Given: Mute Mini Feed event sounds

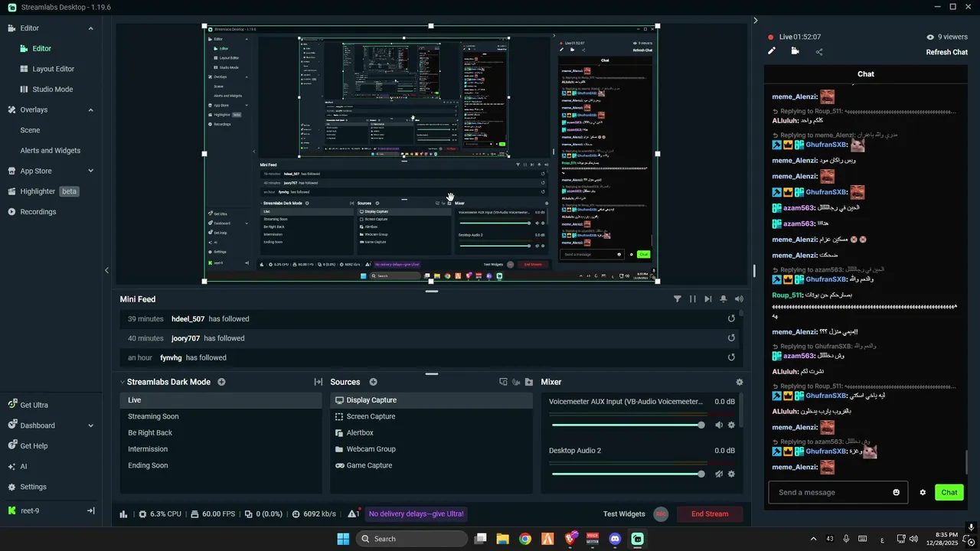Looking at the screenshot, I should (739, 299).
